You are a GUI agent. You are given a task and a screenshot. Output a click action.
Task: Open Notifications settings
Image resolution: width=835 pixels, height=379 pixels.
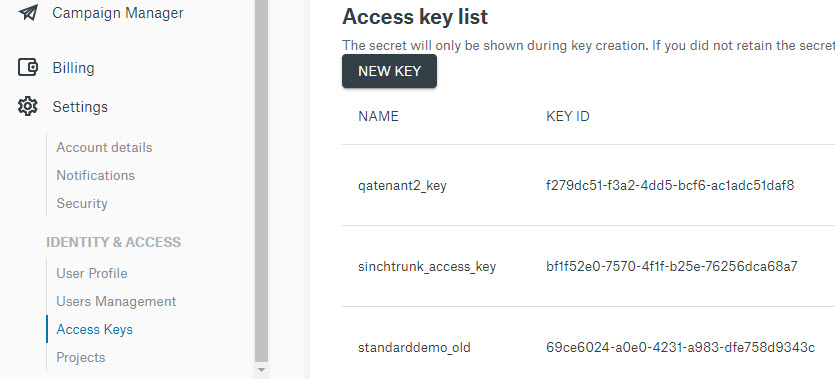pos(96,175)
